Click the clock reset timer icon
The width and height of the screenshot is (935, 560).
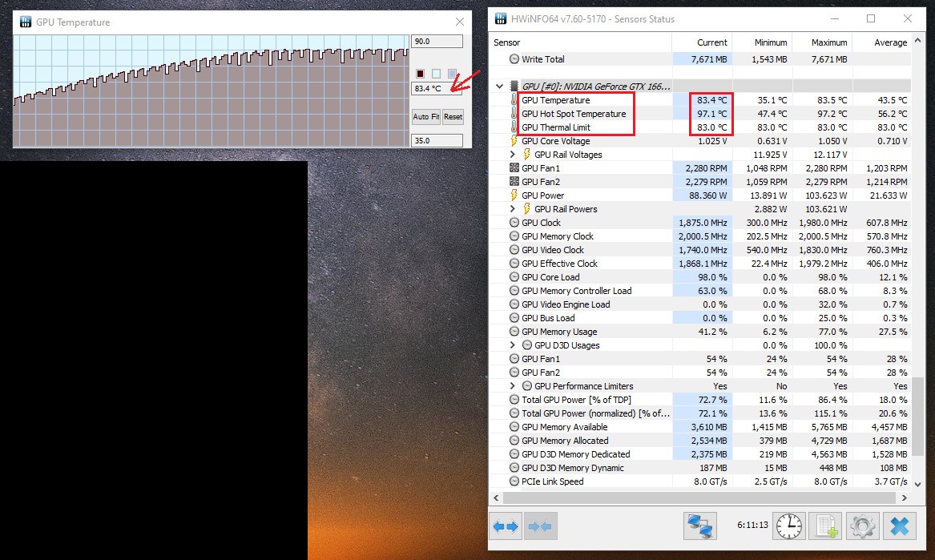(789, 526)
